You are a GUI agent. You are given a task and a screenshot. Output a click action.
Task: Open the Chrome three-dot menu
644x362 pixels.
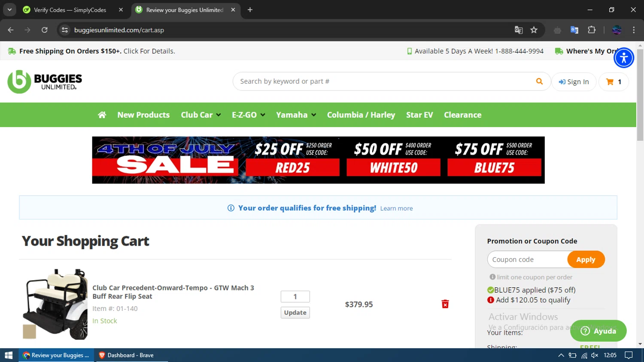tap(634, 30)
